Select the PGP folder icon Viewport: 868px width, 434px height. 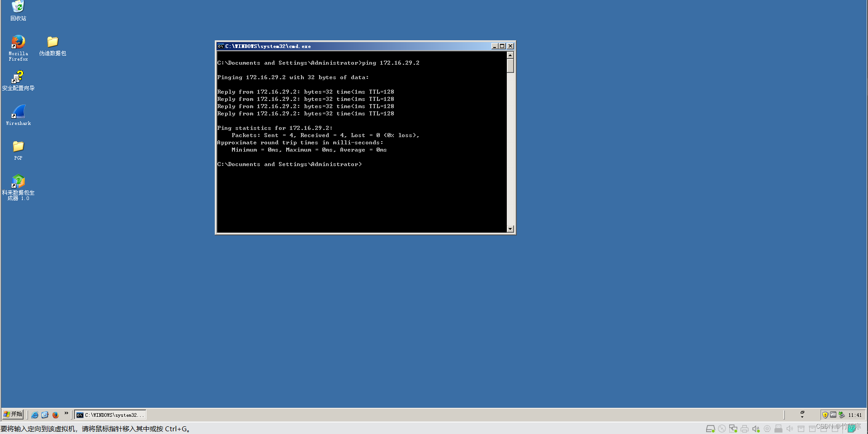pos(18,150)
